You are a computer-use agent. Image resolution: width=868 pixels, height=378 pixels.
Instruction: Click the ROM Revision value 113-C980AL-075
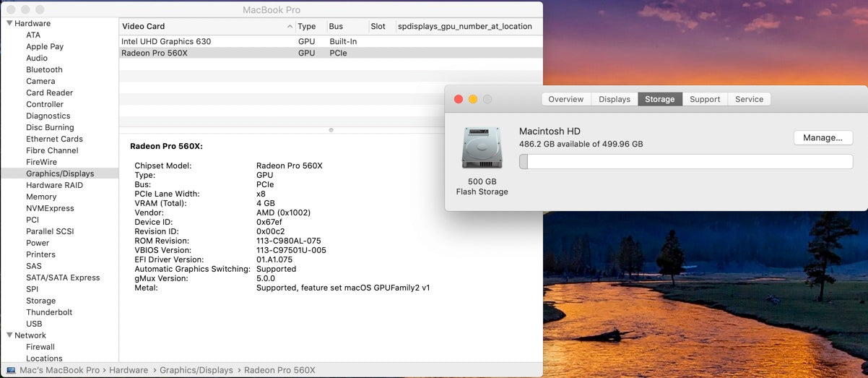pyautogui.click(x=289, y=241)
